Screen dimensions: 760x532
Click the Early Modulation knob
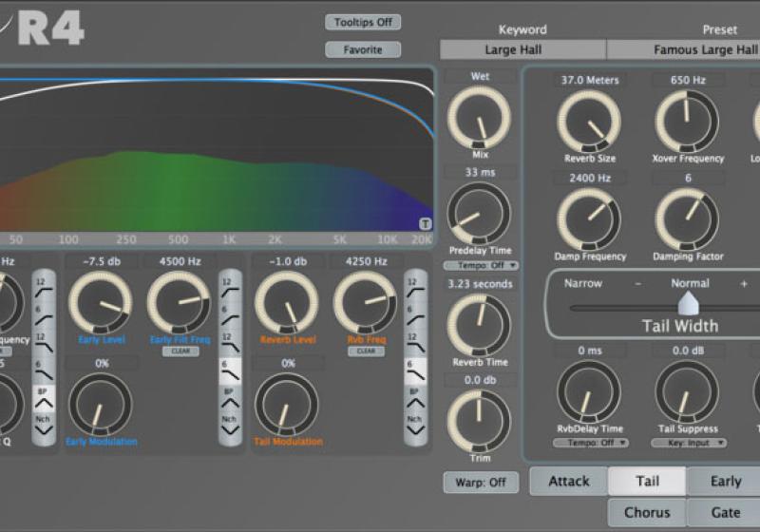tap(101, 404)
